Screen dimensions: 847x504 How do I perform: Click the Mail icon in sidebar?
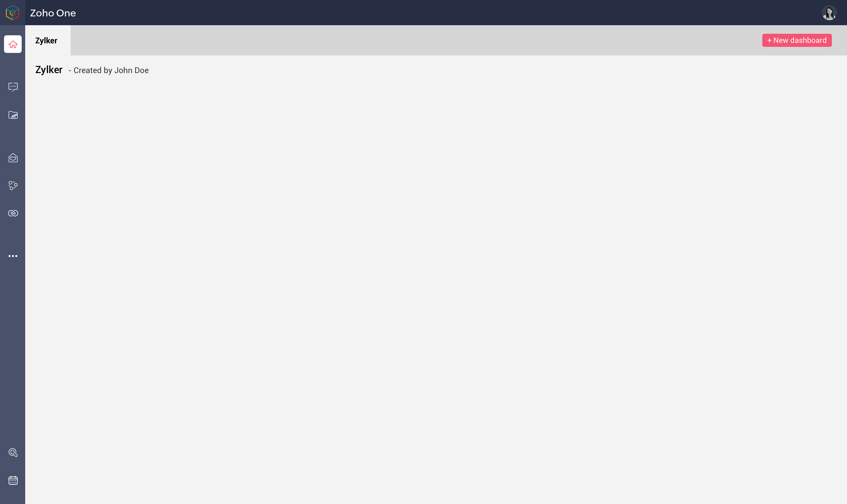click(x=13, y=158)
